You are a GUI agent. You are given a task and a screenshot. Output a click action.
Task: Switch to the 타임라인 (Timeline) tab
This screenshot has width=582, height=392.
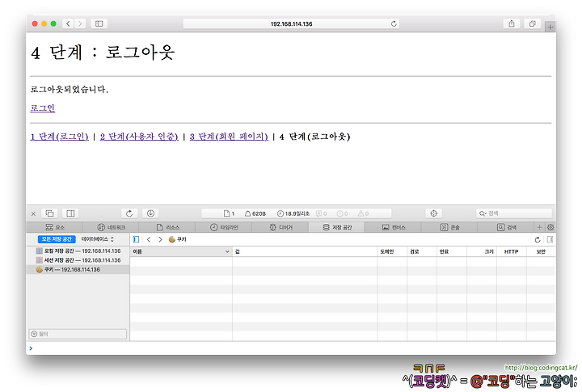coord(224,227)
